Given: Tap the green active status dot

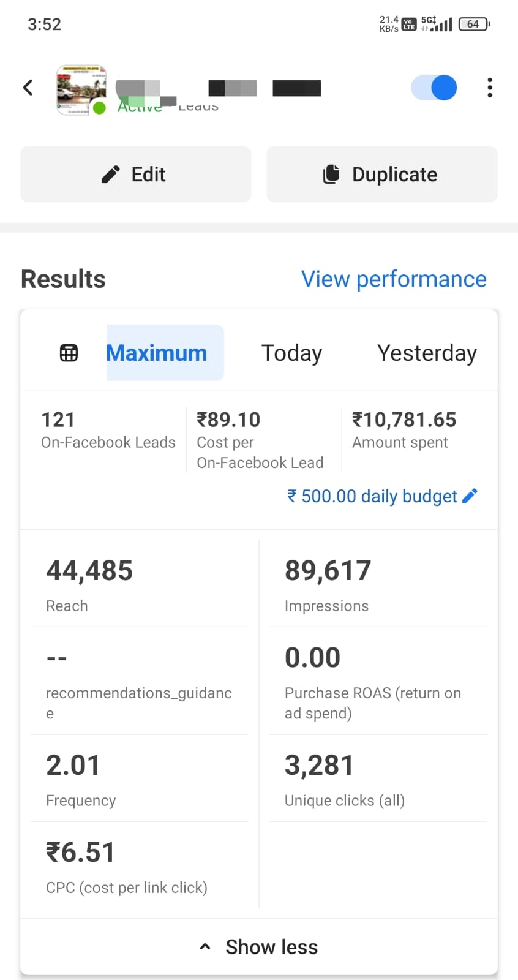Looking at the screenshot, I should point(99,108).
